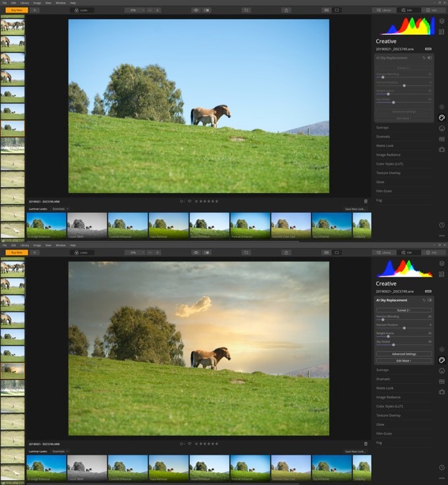This screenshot has height=485, width=448.
Task: Open color label dropdown in top window
Action: coord(182,202)
